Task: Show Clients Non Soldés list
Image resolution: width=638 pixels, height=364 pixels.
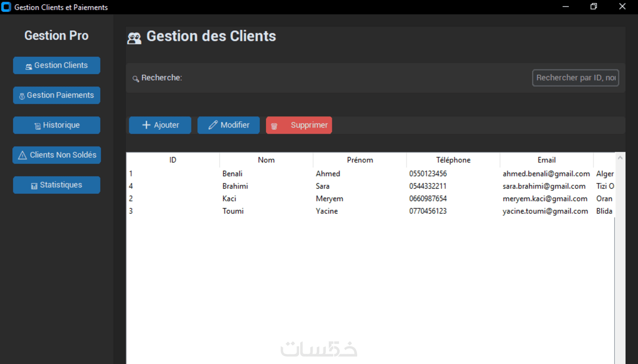Action: pos(57,155)
